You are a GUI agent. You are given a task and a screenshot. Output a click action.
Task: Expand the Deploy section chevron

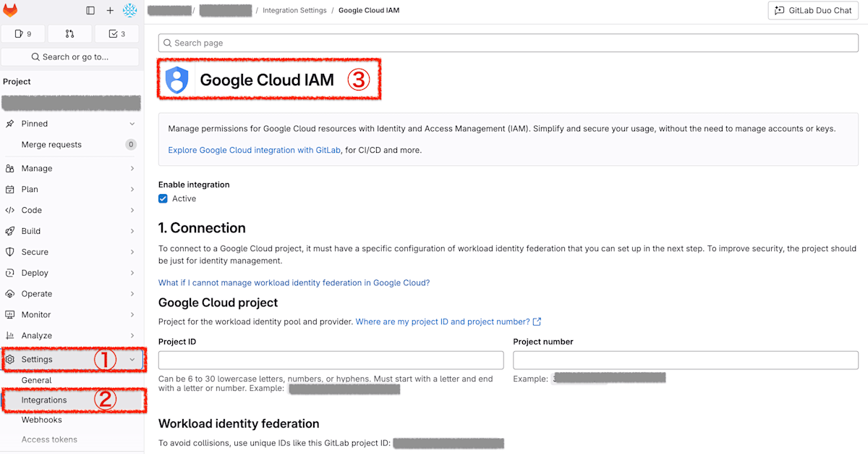[x=132, y=273]
